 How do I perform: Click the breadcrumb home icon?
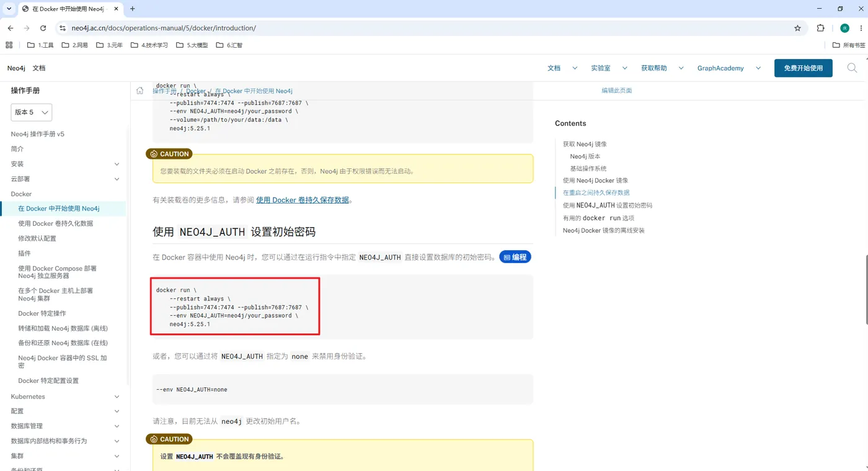point(140,91)
